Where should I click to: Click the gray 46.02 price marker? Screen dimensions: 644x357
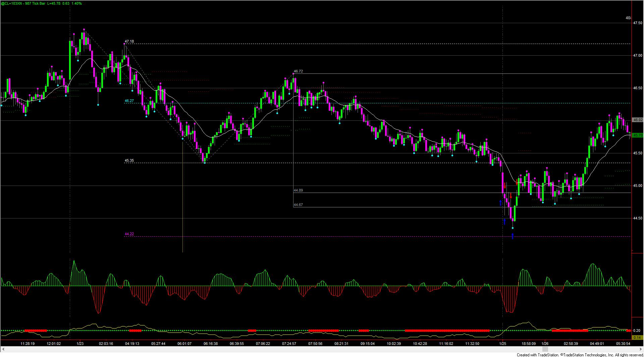(638, 120)
